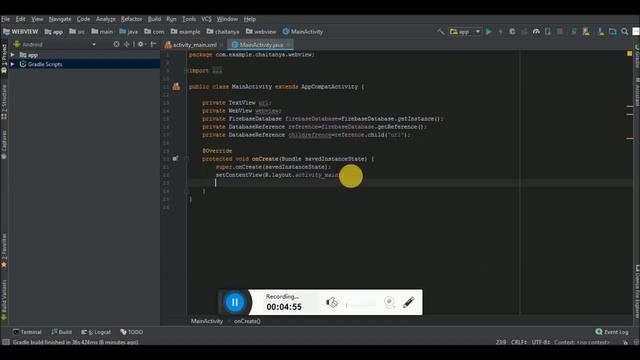Open the Favorites side tab
The image size is (640, 360).
point(4,251)
